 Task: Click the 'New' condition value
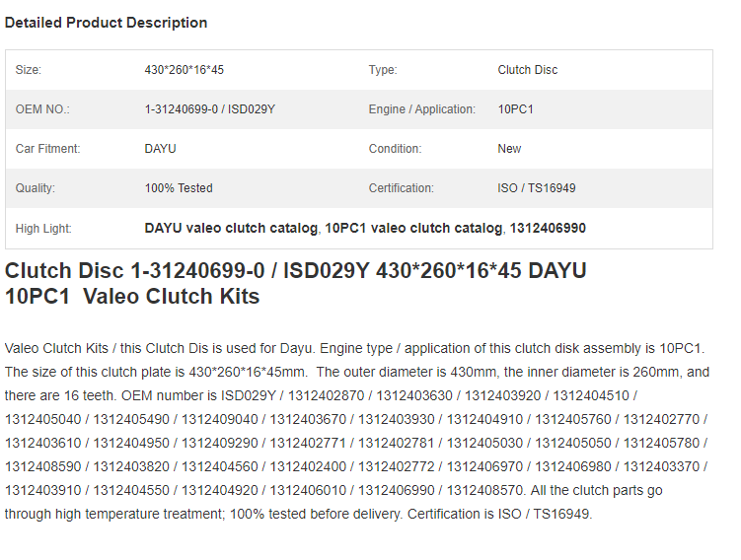click(x=509, y=149)
